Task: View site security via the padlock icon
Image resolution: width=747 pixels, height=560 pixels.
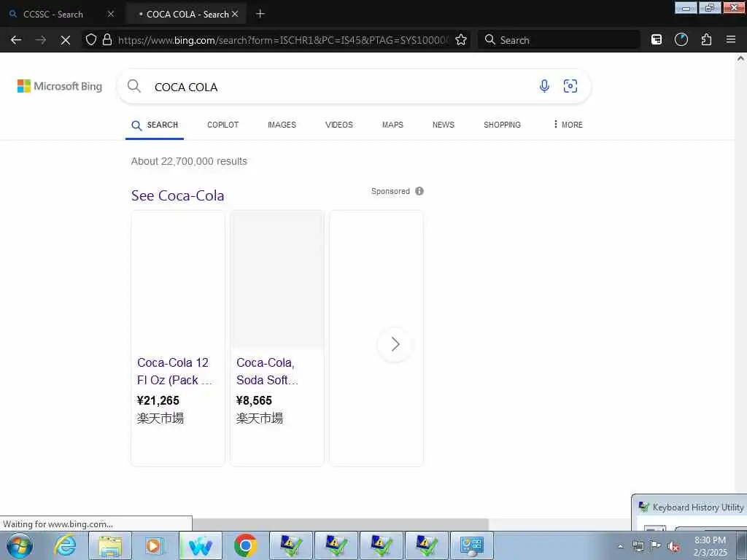Action: 107,39
